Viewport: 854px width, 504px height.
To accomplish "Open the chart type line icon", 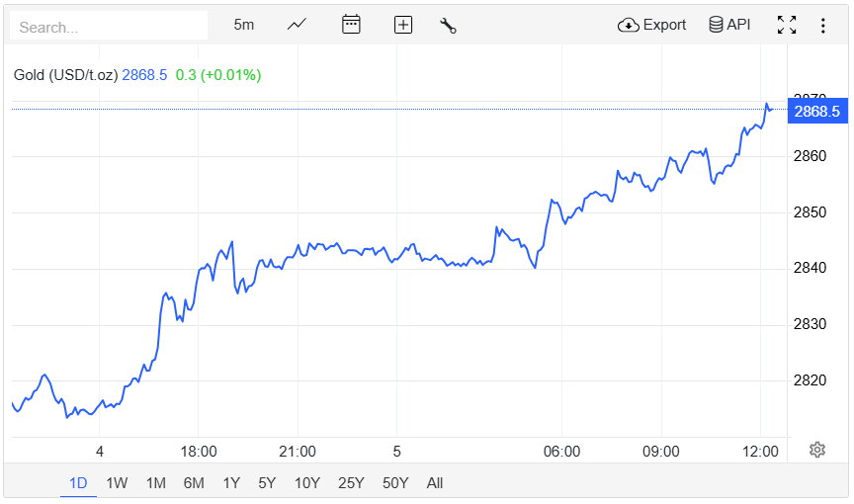I will click(297, 25).
